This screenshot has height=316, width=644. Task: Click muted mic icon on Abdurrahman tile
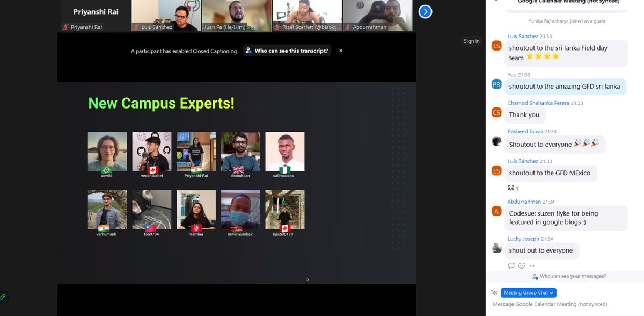point(348,27)
